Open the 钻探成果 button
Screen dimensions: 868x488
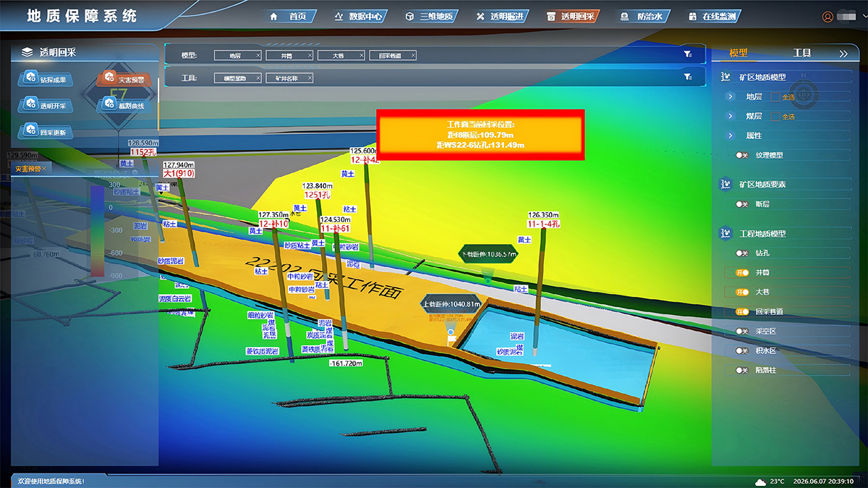pos(46,78)
